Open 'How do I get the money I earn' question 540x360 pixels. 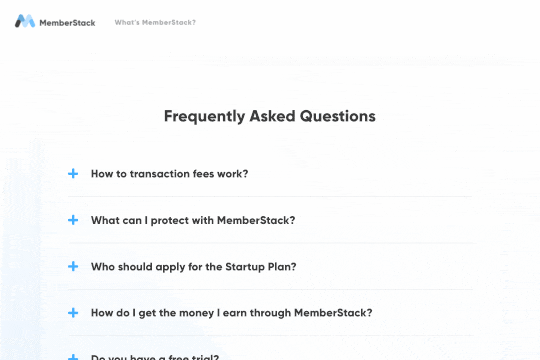231,313
